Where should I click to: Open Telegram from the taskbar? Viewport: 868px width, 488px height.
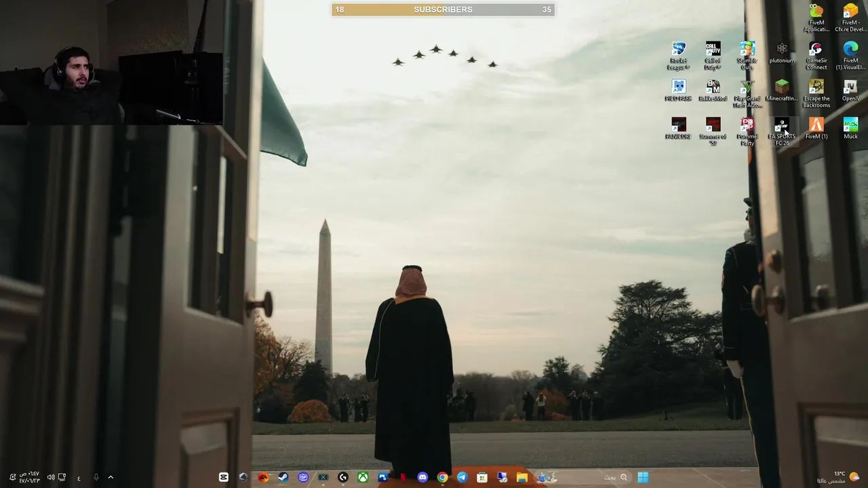click(x=462, y=477)
